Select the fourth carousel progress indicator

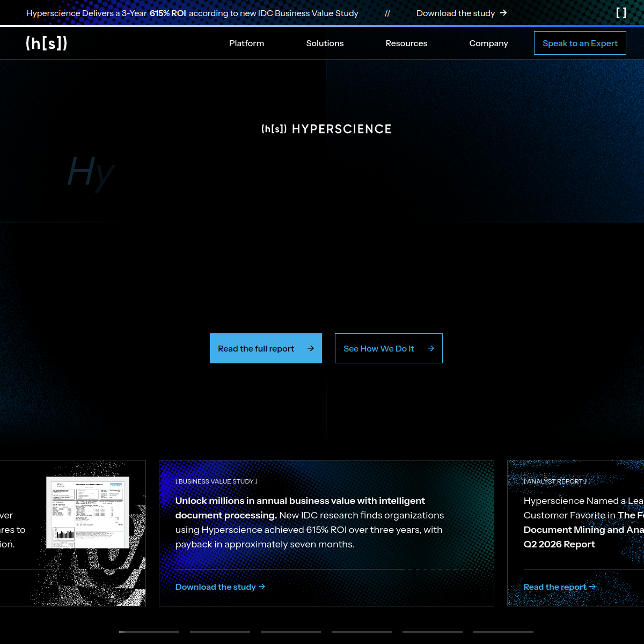click(x=362, y=632)
